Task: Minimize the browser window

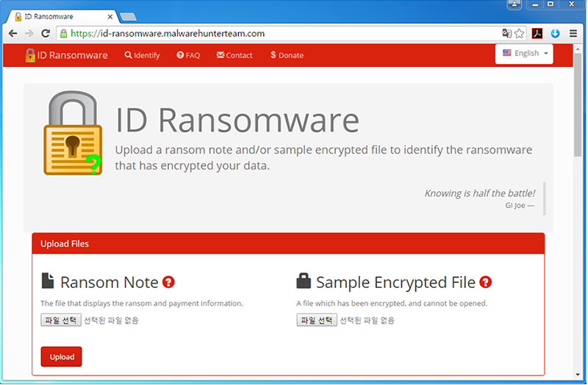Action: coord(535,4)
